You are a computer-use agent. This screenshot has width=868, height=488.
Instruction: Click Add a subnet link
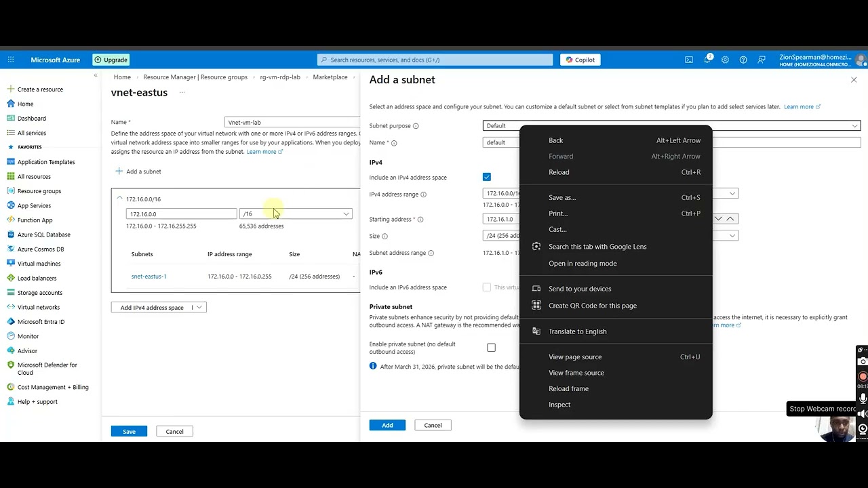[138, 171]
